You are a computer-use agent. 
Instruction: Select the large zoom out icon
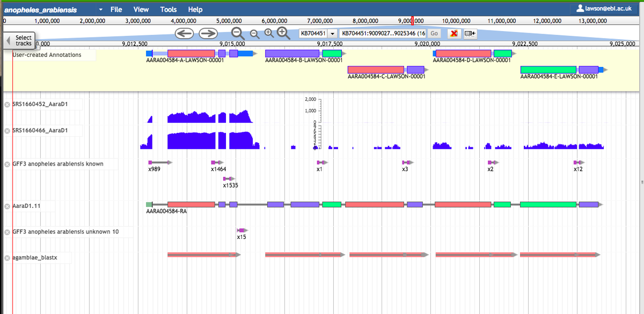(238, 33)
